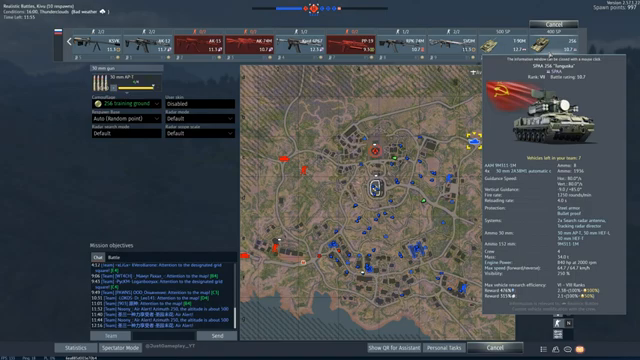Click the red team marker in score bar
Viewport: 640px width, 360px height.
coord(313,8)
